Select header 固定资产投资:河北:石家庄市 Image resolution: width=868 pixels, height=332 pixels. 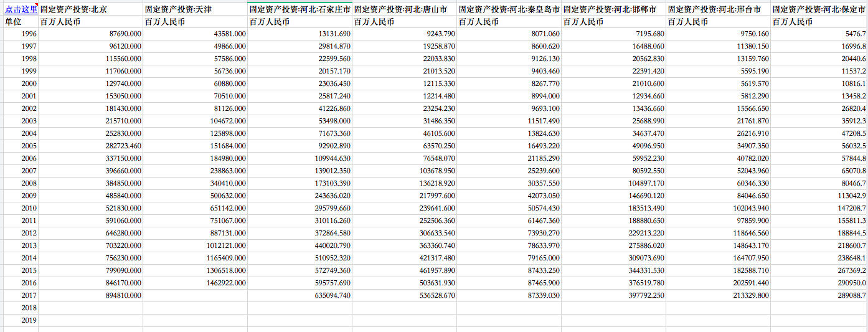(300, 9)
